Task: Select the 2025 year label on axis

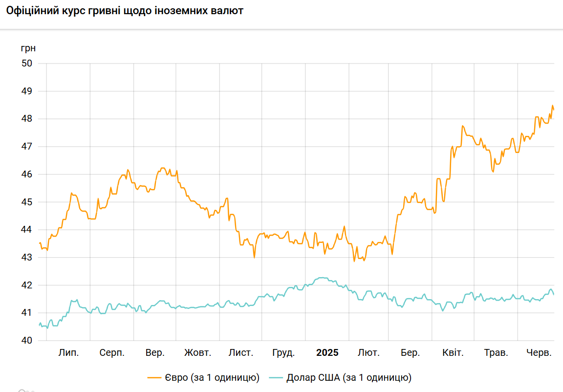Action: tap(327, 352)
